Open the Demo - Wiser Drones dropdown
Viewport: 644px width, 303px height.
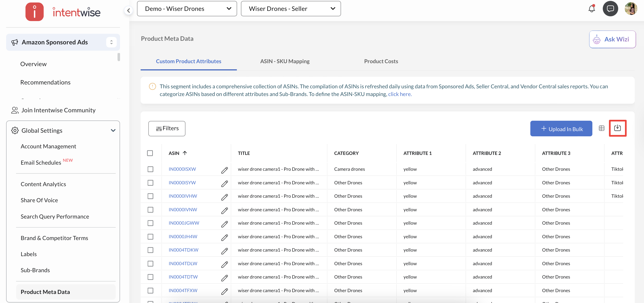(x=187, y=9)
